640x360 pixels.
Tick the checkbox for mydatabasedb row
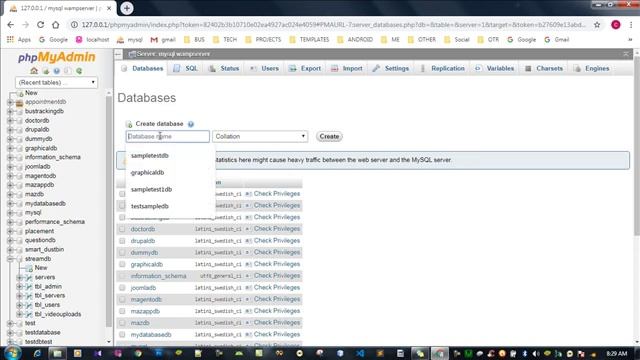122,335
